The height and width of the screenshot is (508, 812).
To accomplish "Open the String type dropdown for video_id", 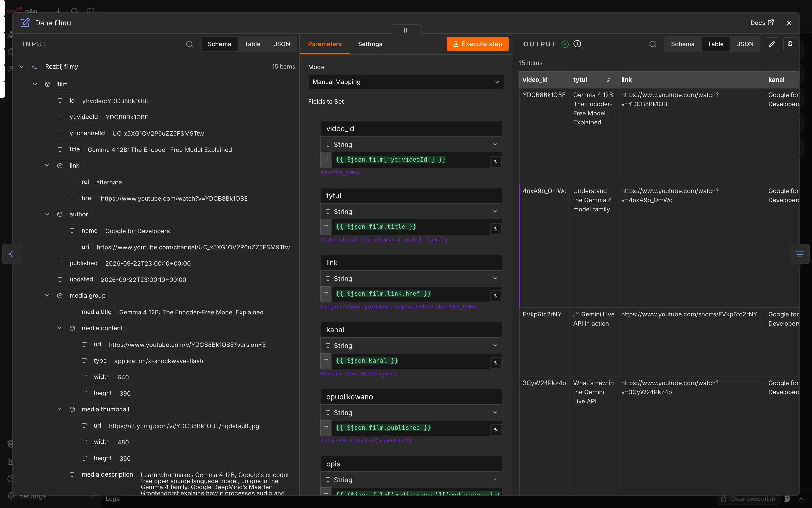I will [411, 144].
